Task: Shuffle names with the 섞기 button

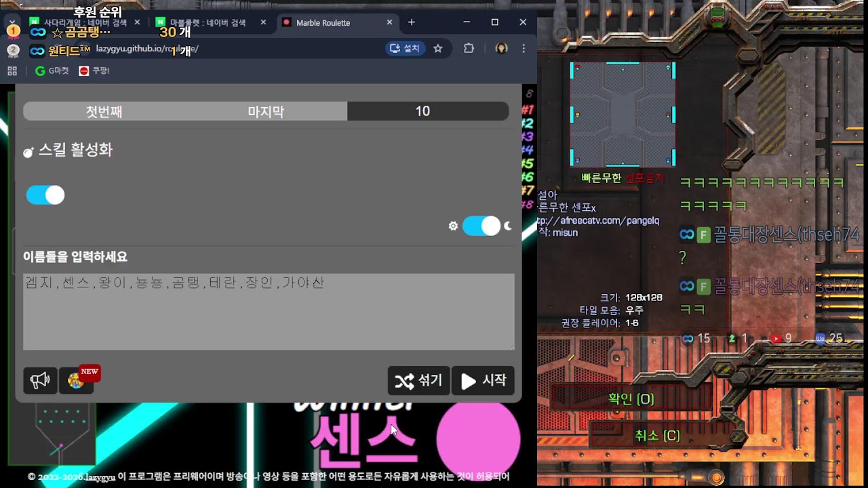Action: 418,380
